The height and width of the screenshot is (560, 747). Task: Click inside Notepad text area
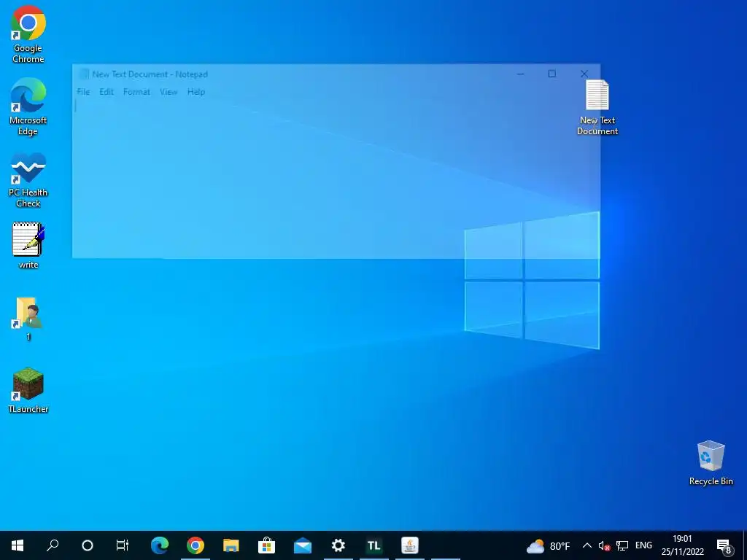(x=336, y=179)
